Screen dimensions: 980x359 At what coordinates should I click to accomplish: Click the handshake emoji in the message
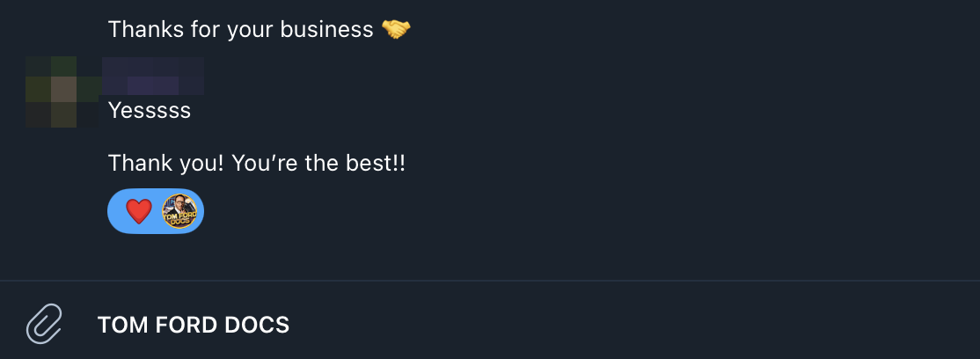point(396,29)
